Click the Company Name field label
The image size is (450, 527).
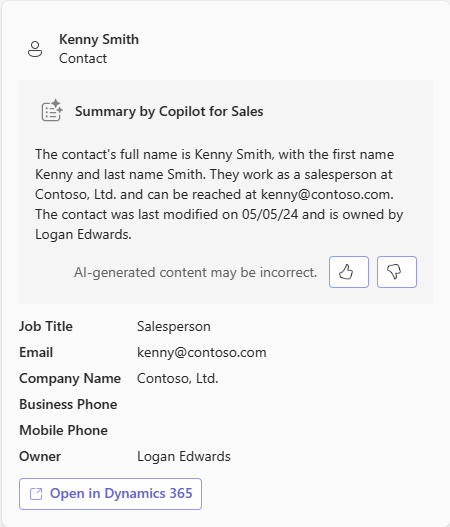click(70, 378)
